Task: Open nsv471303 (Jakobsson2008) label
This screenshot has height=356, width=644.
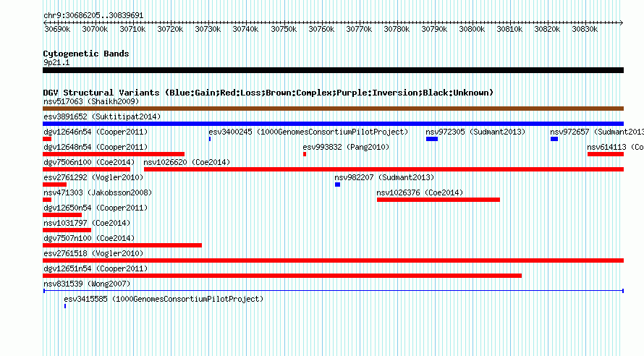Action: 98,192
